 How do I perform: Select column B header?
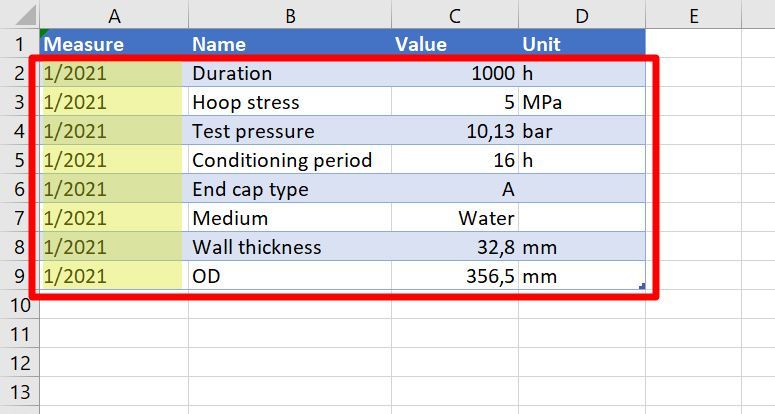click(290, 14)
